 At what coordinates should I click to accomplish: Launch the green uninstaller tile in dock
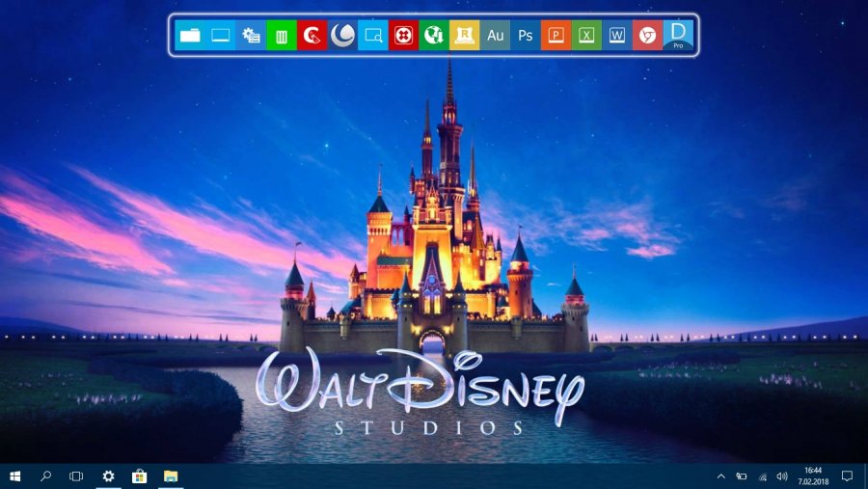click(x=282, y=36)
